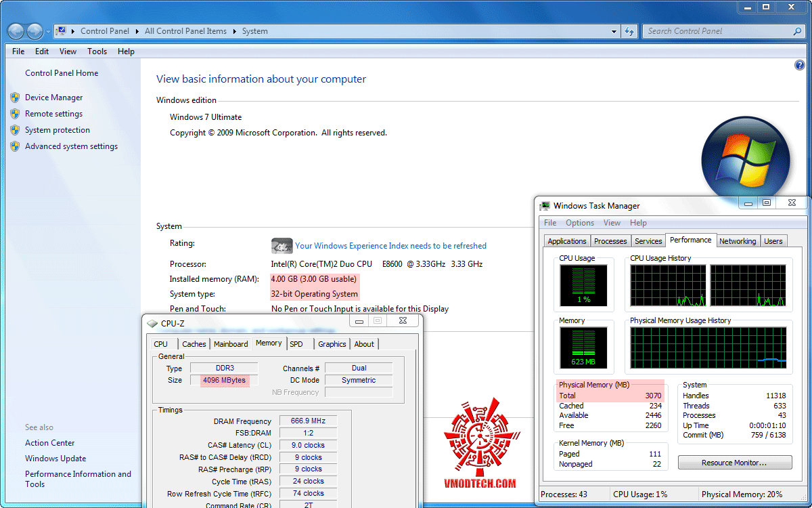Click the shield icon next to Remote settings
The height and width of the screenshot is (508, 812).
tap(15, 114)
